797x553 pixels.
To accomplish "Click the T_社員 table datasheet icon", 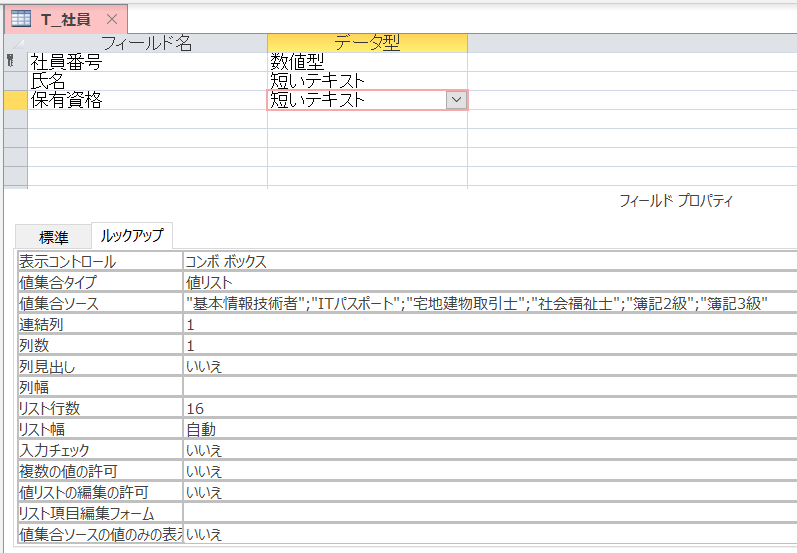I will [x=21, y=19].
